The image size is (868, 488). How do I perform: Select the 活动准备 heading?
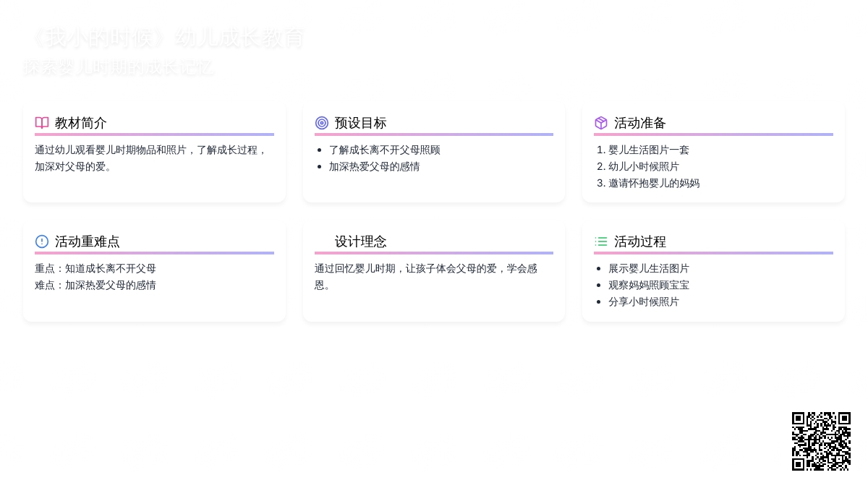(640, 123)
